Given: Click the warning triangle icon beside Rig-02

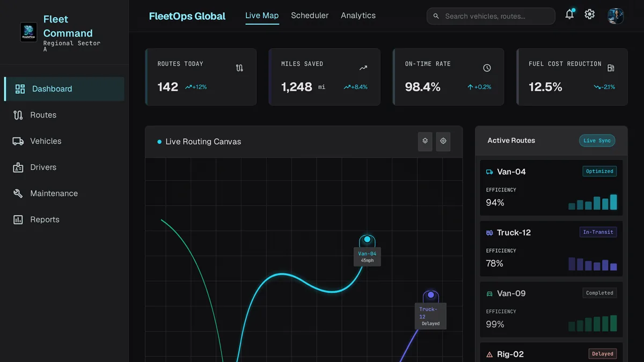Looking at the screenshot, I should click(x=489, y=354).
